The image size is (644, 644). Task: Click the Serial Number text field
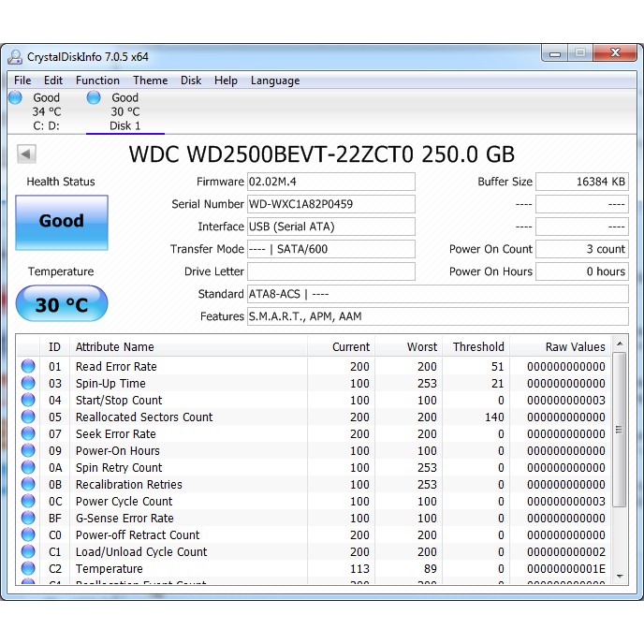[x=330, y=204]
